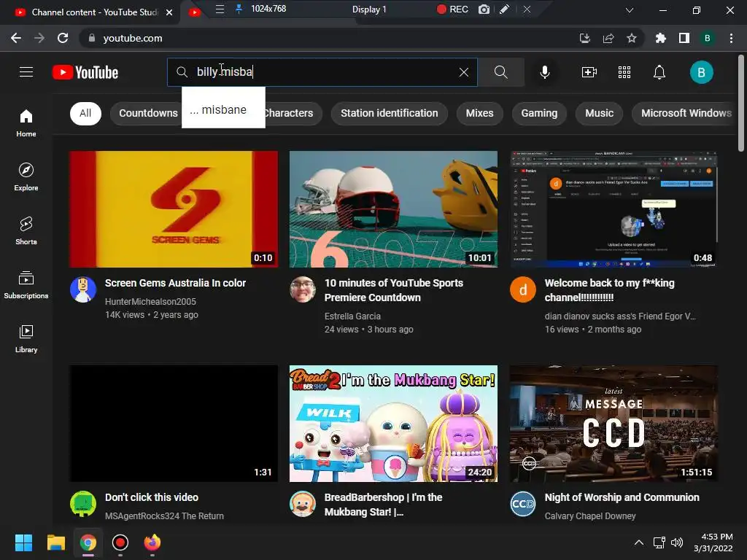747x560 pixels.
Task: Open the Chrome extensions puzzle icon
Action: (660, 38)
